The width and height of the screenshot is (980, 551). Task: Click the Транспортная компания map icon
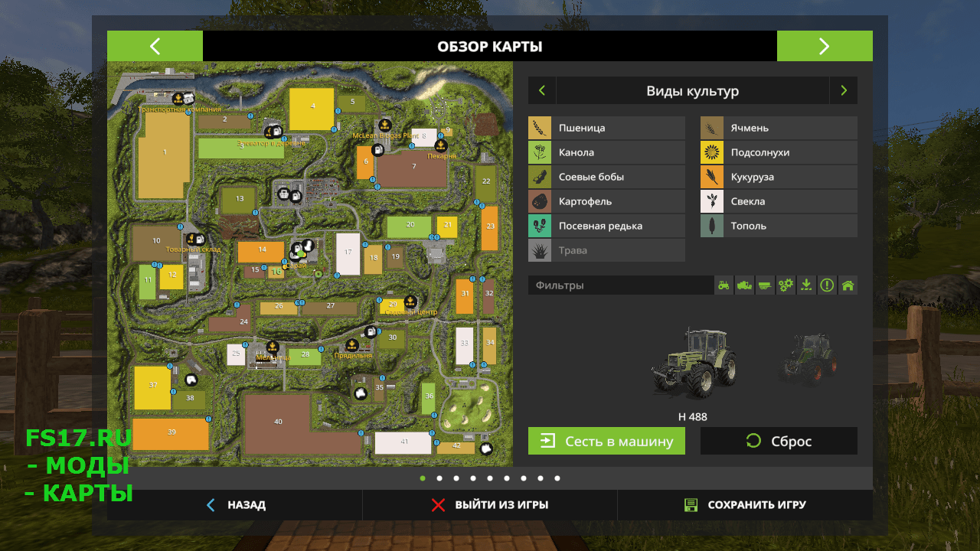[178, 98]
